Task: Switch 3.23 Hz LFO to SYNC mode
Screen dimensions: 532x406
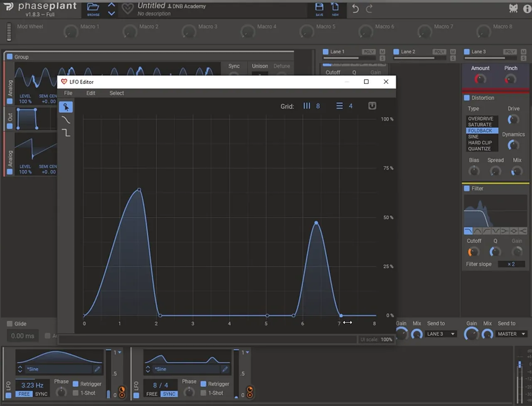Action: (41, 394)
